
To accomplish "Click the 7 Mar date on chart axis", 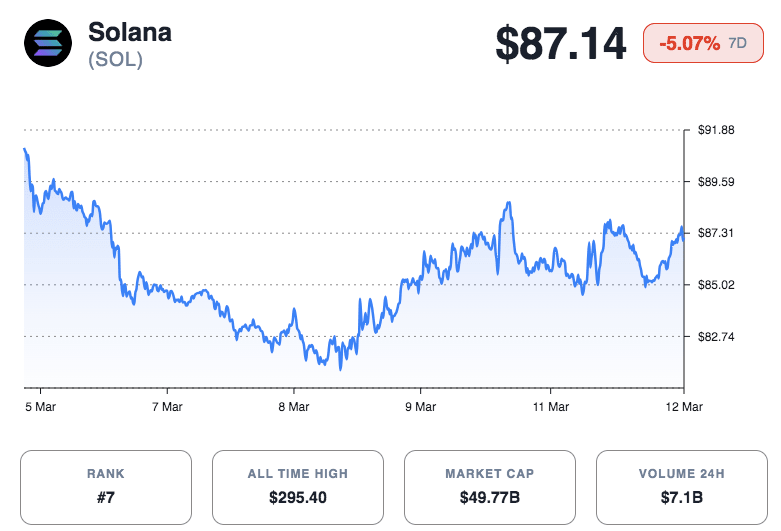I will pos(167,407).
